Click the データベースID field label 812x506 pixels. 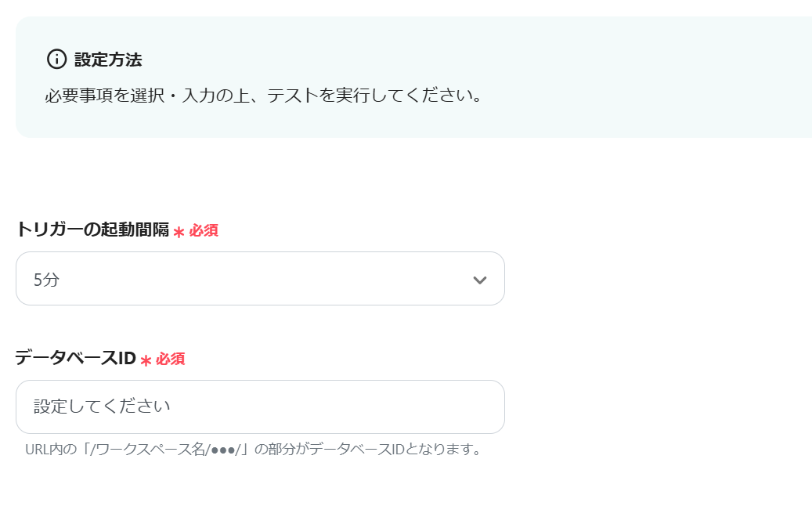[x=75, y=358]
